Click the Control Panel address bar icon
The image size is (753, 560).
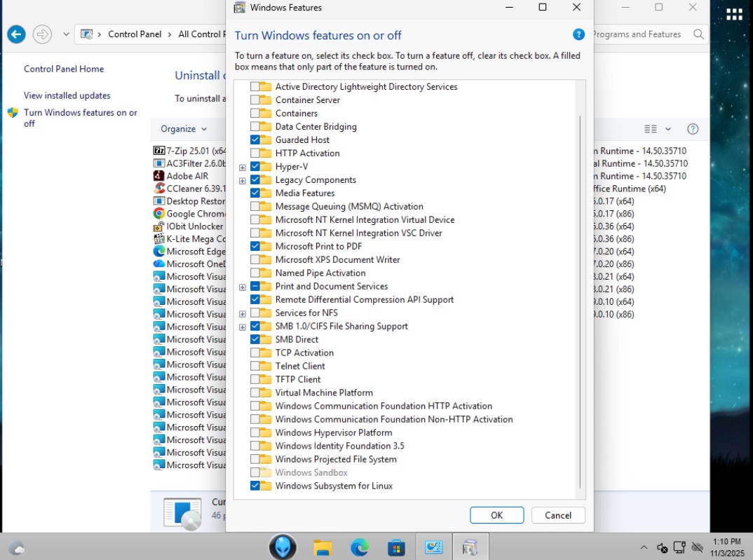[x=86, y=34]
